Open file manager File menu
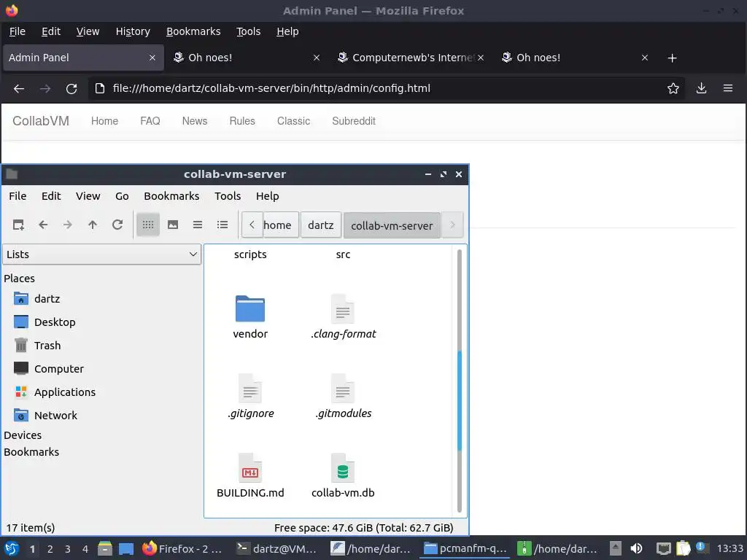Viewport: 747px width, 560px height. pos(18,196)
